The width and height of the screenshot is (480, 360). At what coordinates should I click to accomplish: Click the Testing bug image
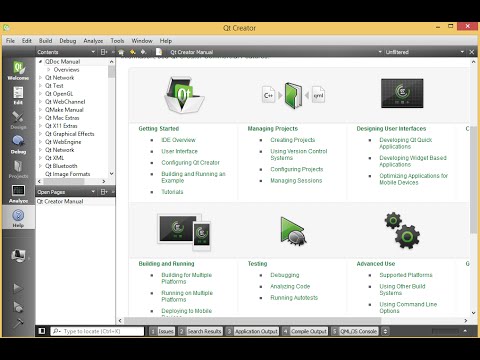click(293, 232)
